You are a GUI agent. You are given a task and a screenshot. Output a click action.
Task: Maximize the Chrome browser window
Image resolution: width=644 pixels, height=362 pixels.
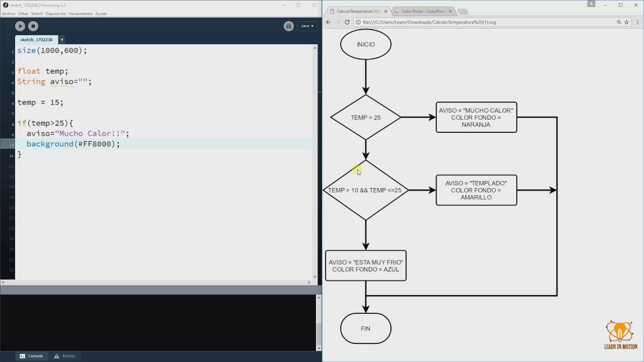pyautogui.click(x=620, y=5)
